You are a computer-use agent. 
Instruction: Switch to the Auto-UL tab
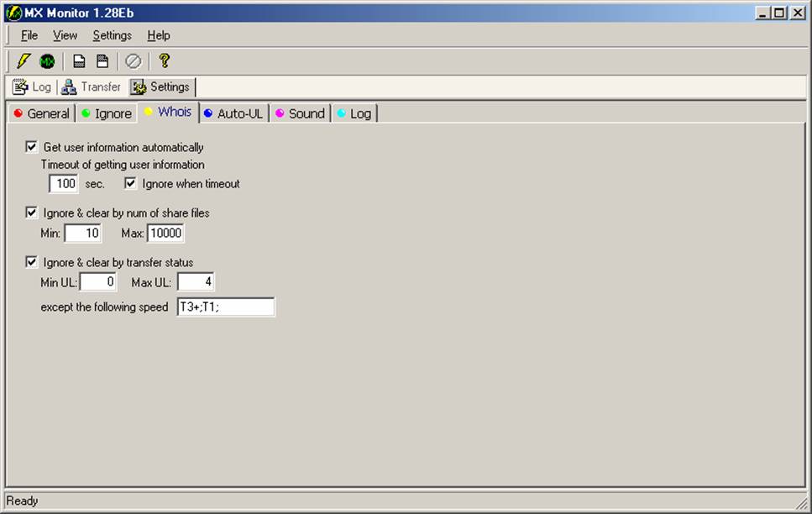[x=233, y=113]
